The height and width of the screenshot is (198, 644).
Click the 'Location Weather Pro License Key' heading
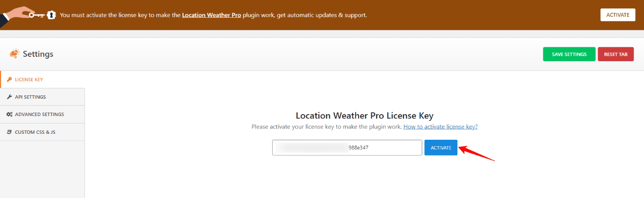364,116
